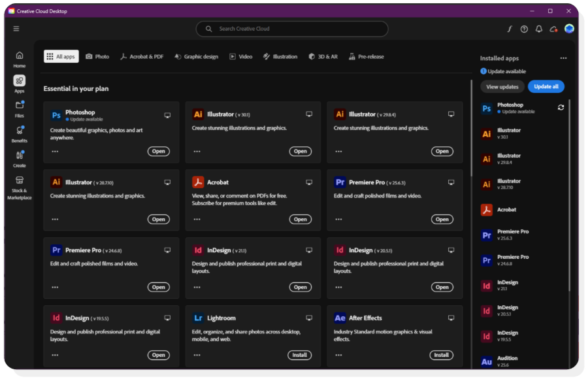Click the cloud activity icon
588x383 pixels.
pos(553,29)
